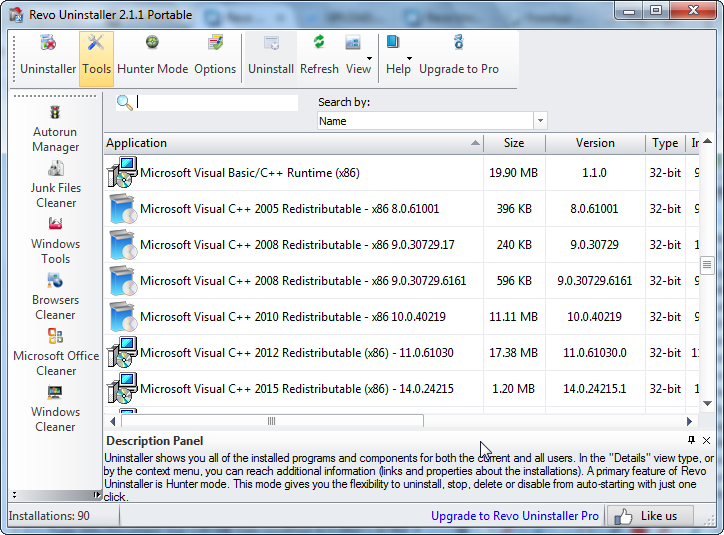Select Microsoft Visual C++ 2012 Redistributable row
This screenshot has height=535, width=724.
click(401, 353)
